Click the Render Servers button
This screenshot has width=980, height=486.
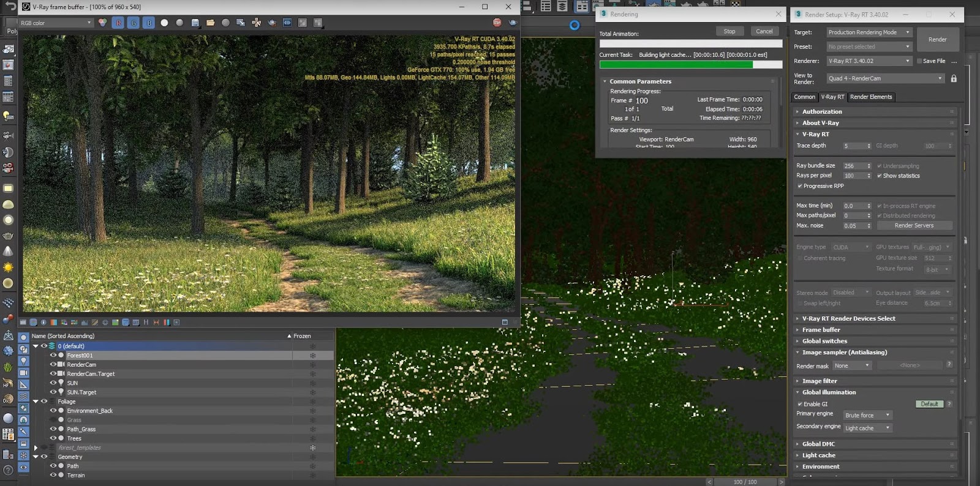point(914,225)
